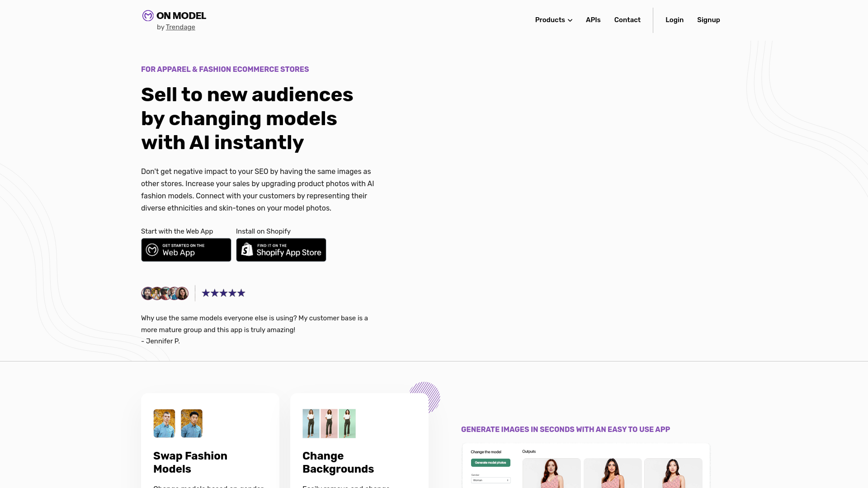Viewport: 868px width, 488px height.
Task: Click the blue shirt model thumbnail
Action: (x=164, y=423)
